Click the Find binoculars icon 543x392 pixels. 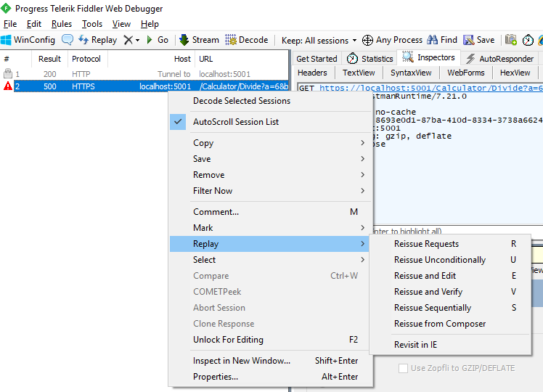coord(432,40)
